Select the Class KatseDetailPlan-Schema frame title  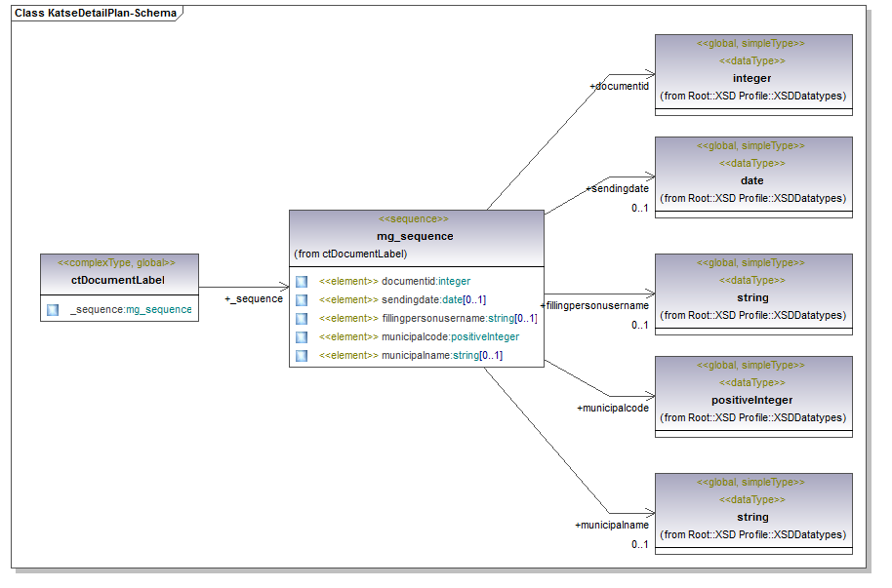point(95,14)
